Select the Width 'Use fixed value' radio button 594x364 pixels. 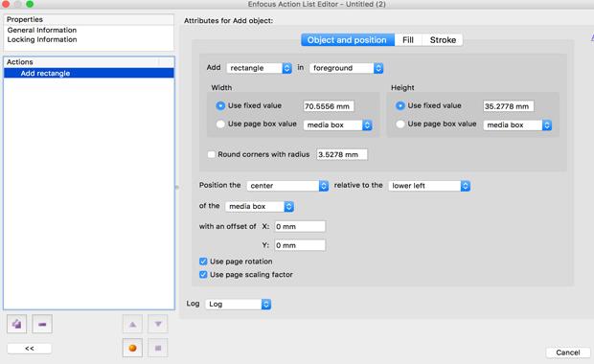pos(220,105)
